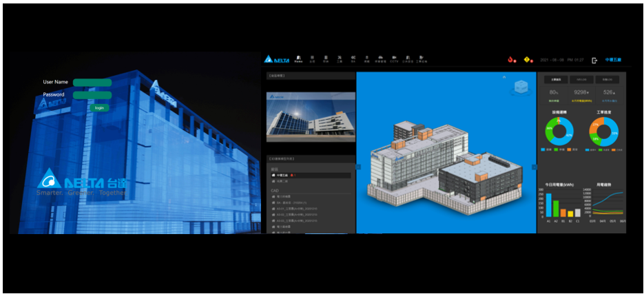Select the middle LOG tab in right panel
Image resolution: width=644 pixels, height=294 pixels.
(581, 80)
